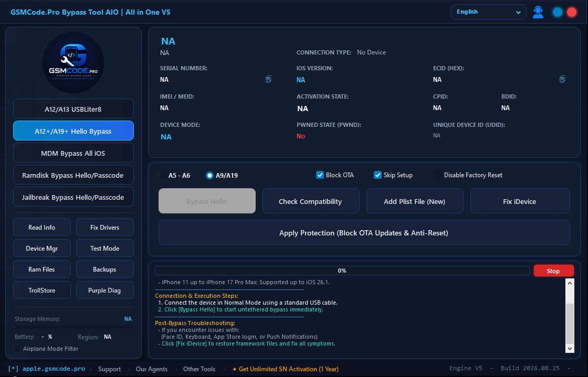Click the Fix iDevice button

pos(520,201)
